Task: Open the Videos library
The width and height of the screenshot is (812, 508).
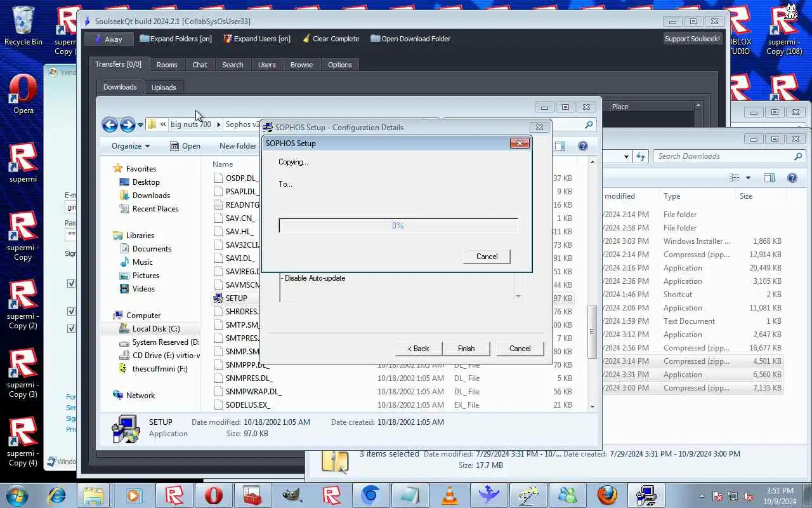Action: point(143,289)
